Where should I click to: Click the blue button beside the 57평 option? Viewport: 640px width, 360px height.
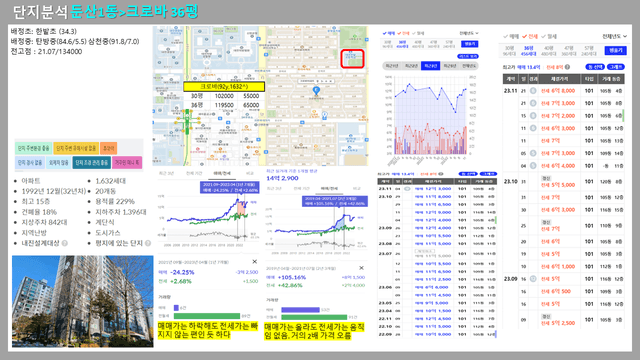(x=616, y=50)
